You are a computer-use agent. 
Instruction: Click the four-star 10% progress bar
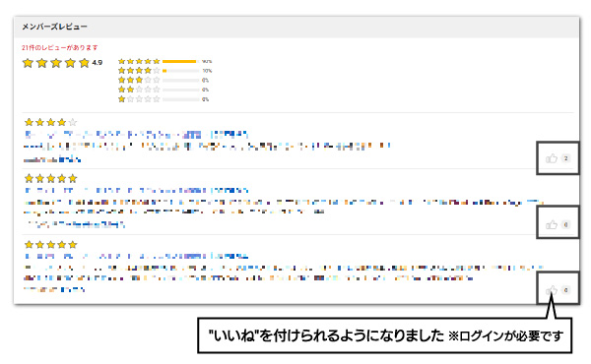pyautogui.click(x=180, y=71)
